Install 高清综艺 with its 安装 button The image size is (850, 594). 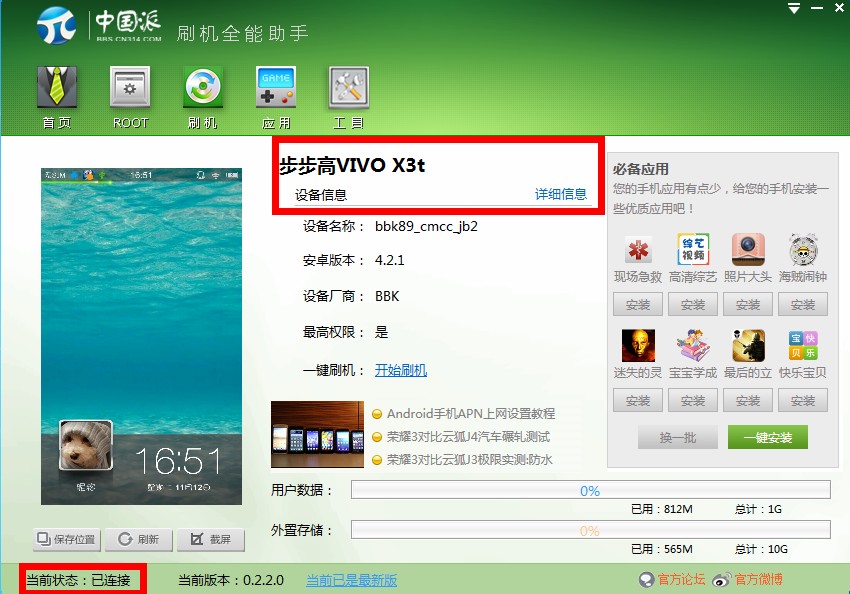[x=693, y=305]
